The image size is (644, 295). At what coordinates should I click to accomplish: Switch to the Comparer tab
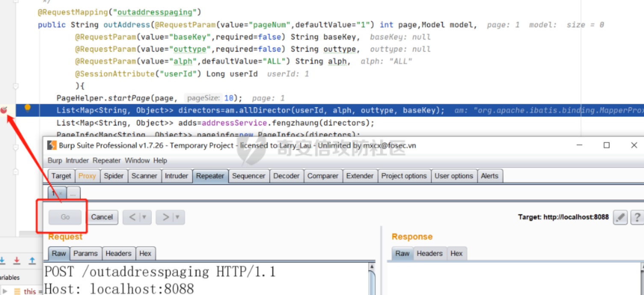click(x=323, y=176)
